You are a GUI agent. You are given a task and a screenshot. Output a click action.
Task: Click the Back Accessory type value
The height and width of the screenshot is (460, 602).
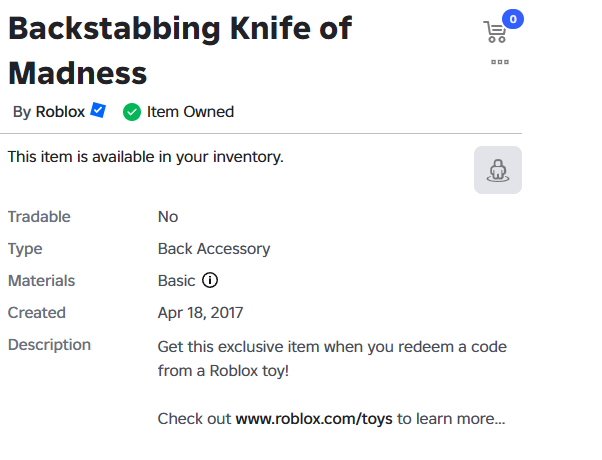tap(214, 249)
